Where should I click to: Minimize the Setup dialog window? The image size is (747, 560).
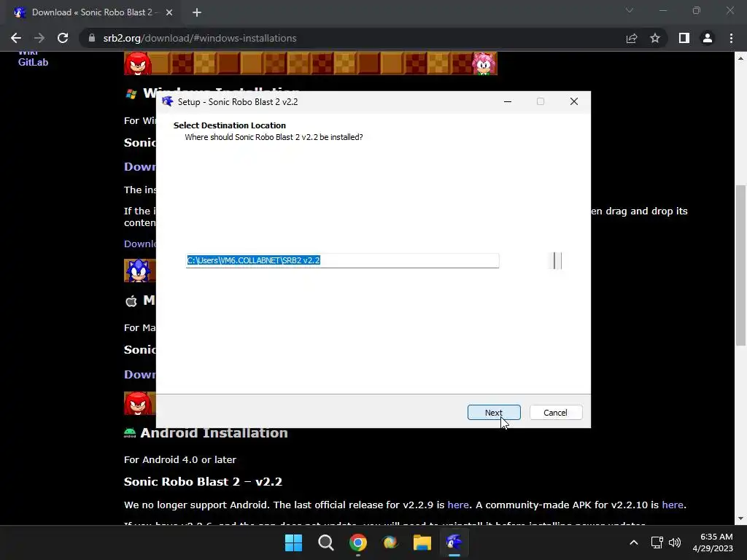click(508, 101)
